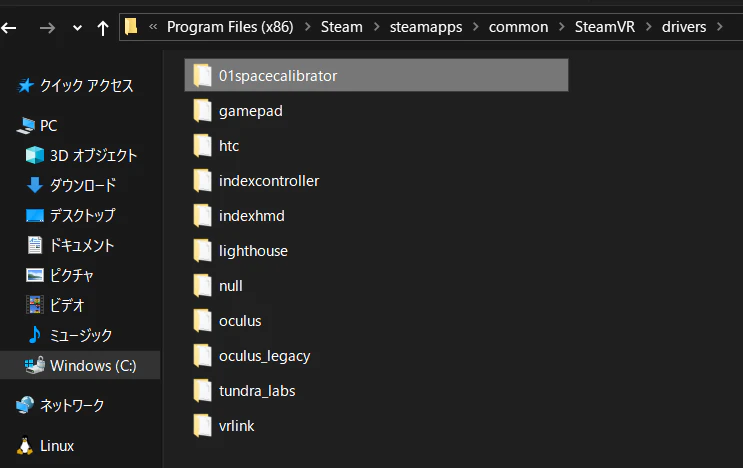
Task: Click the blue download arrow icon
Action: click(x=35, y=185)
